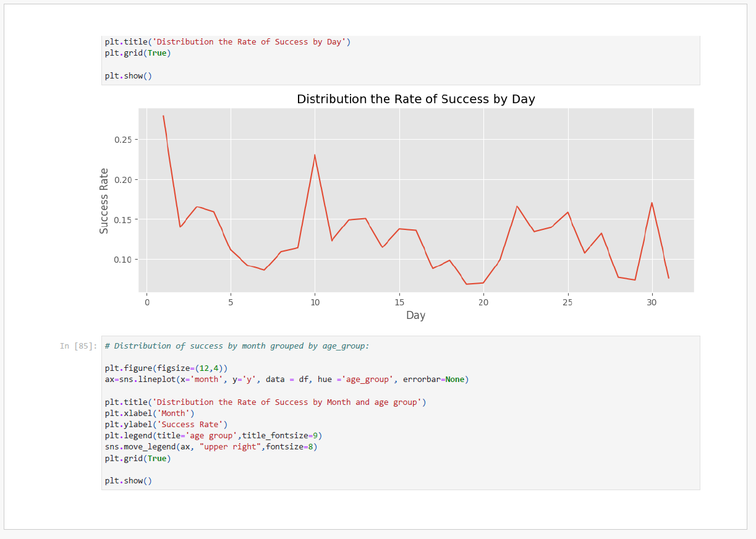Click the 'Success Rate' y-axis label on chart

tap(104, 201)
